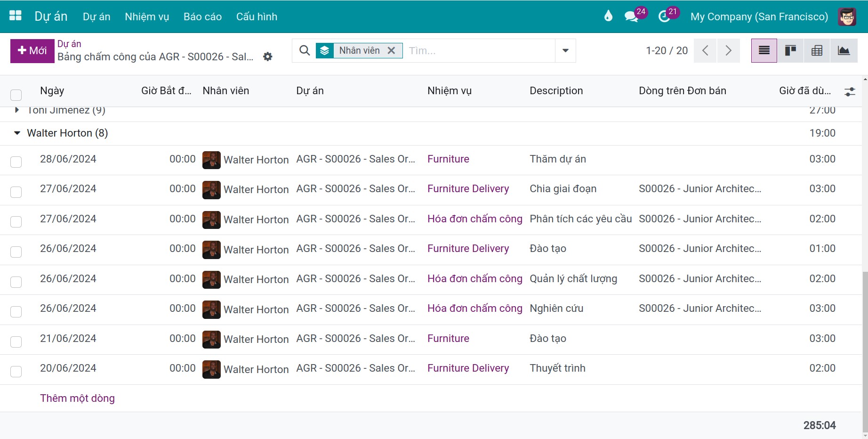Open the conversations chat bubble icon
The width and height of the screenshot is (868, 439).
(x=631, y=16)
